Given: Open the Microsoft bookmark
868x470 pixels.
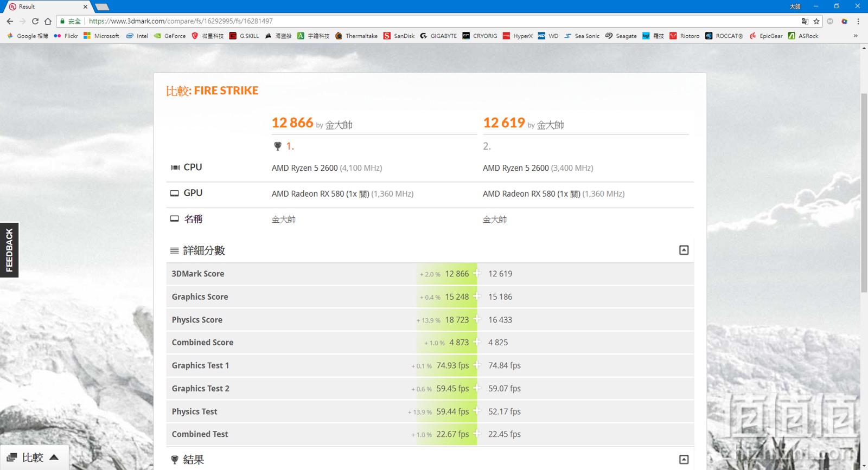Looking at the screenshot, I should pos(101,36).
